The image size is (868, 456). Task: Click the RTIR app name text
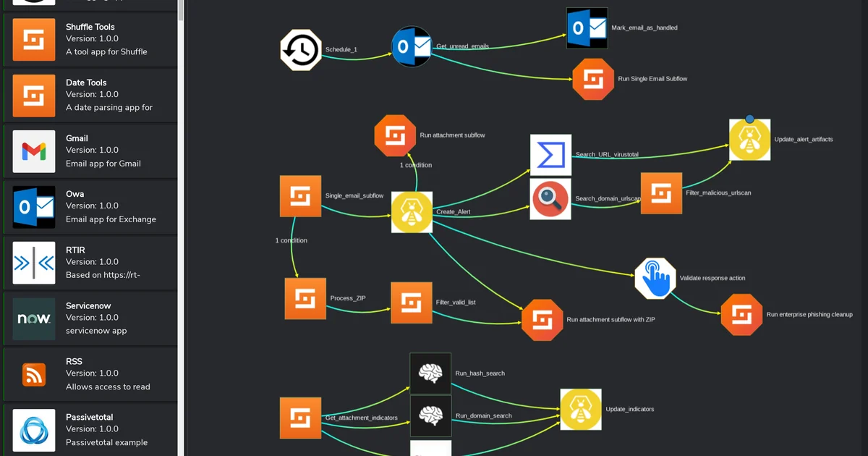75,250
